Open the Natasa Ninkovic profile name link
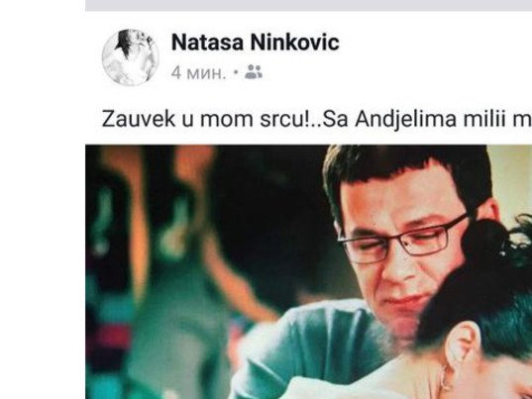 click(x=256, y=43)
